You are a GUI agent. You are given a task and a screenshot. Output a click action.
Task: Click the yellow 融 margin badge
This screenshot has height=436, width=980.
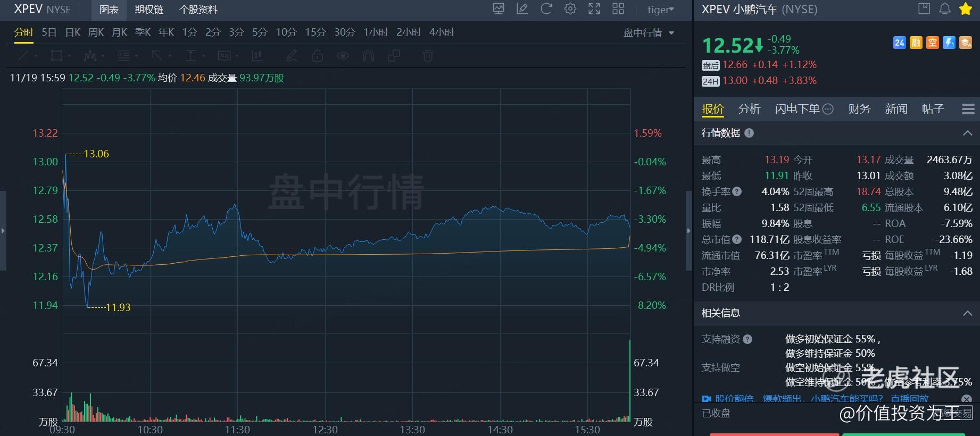click(x=916, y=43)
